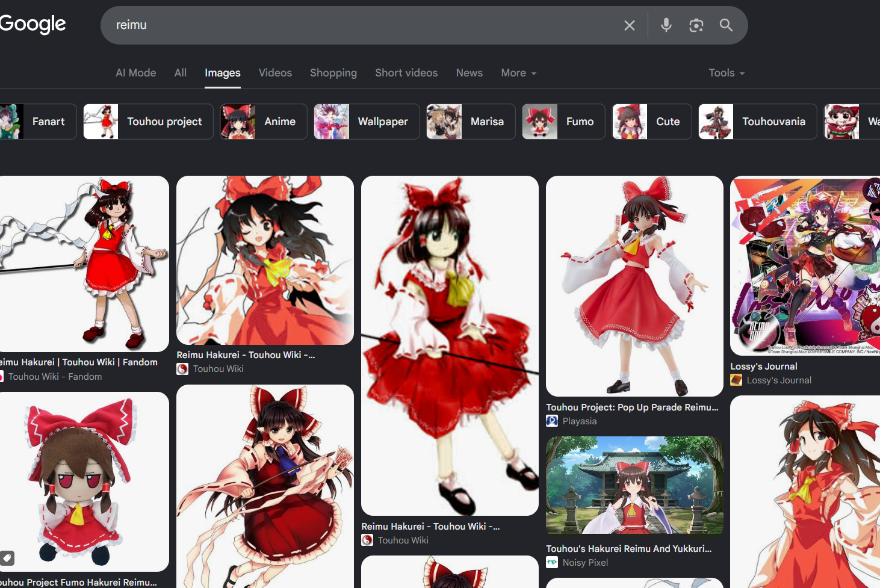Open the Lossy's Journal colorful artwork thumbnail
This screenshot has height=588, width=880.
[x=805, y=265]
